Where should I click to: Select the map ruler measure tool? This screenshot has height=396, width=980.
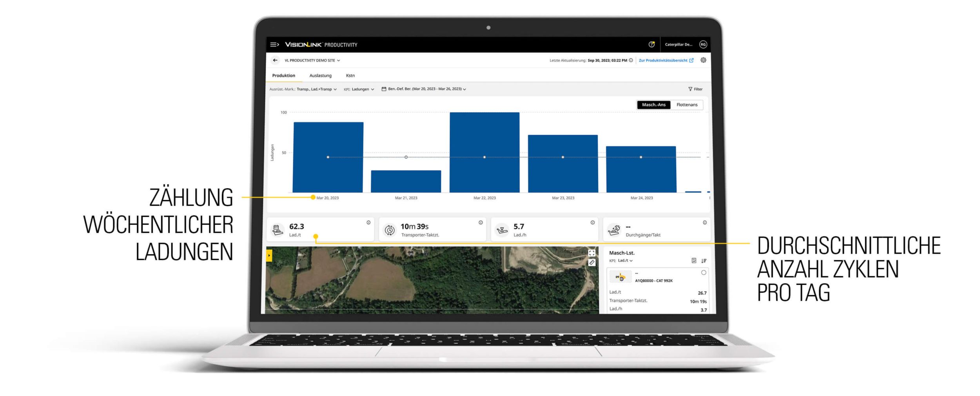[592, 263]
